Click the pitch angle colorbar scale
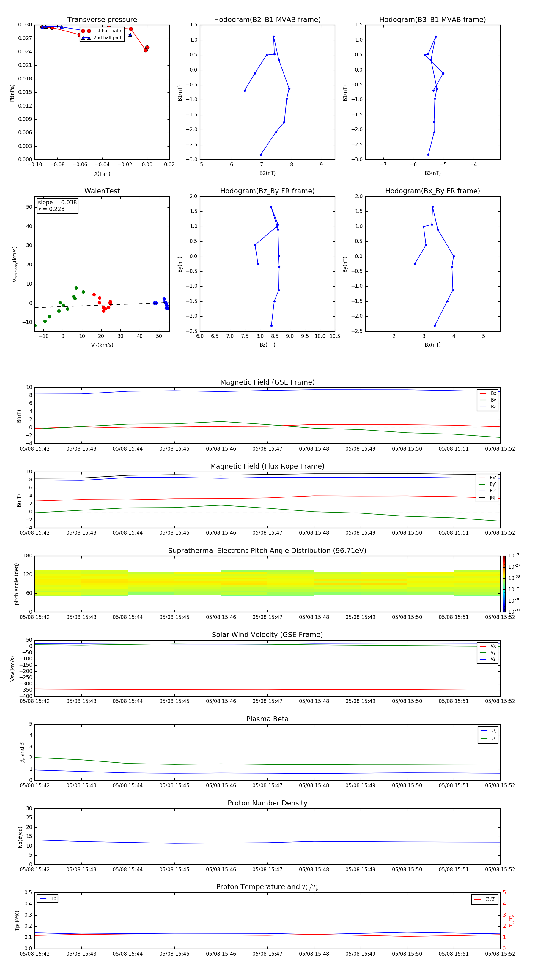535x980 pixels. 504,584
